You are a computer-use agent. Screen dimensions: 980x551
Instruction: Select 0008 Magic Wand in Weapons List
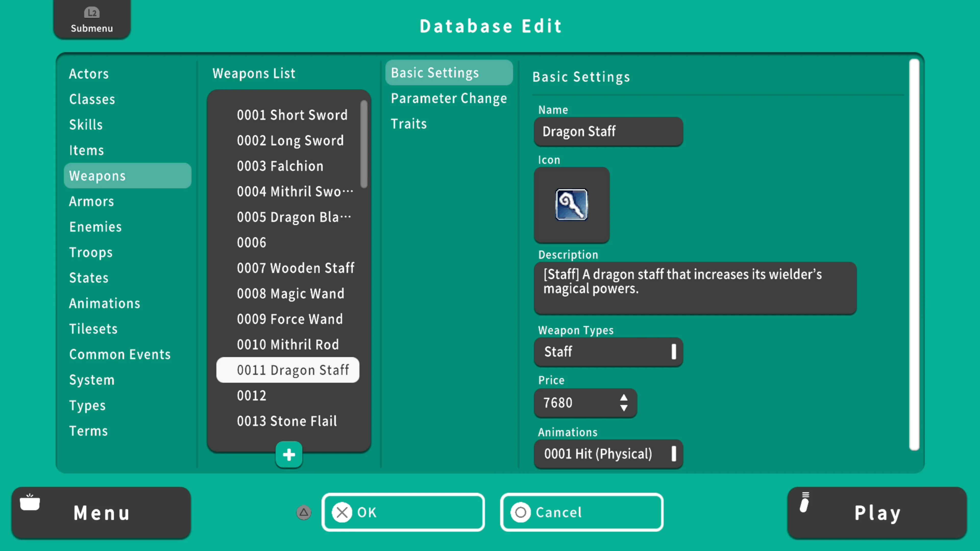(291, 293)
